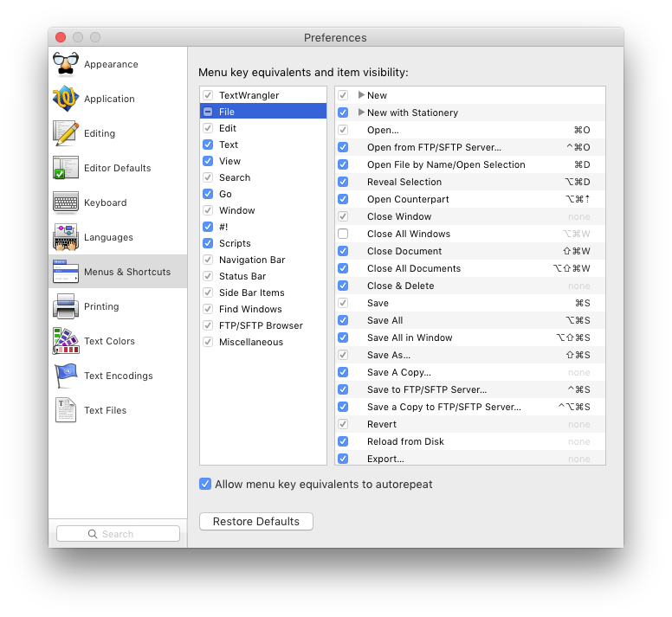This screenshot has width=672, height=617.
Task: Click Save a Copy to FTP/SFTP Server item
Action: coord(470,407)
